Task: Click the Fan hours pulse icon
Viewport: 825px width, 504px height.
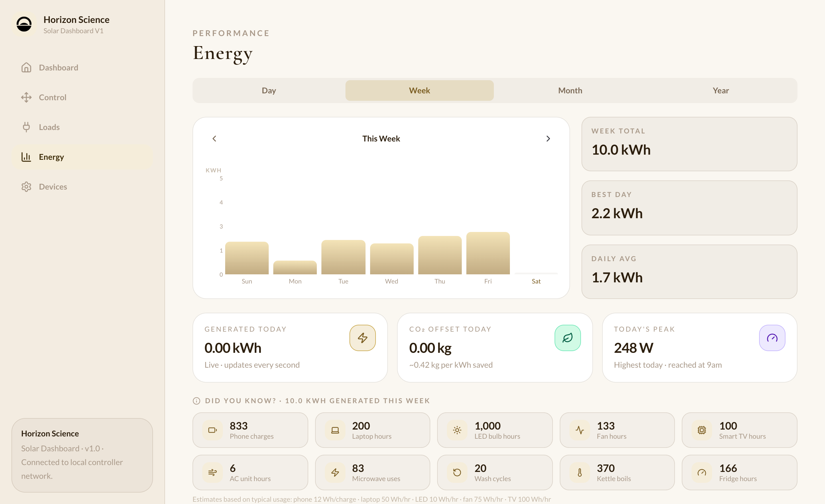Action: pyautogui.click(x=580, y=430)
